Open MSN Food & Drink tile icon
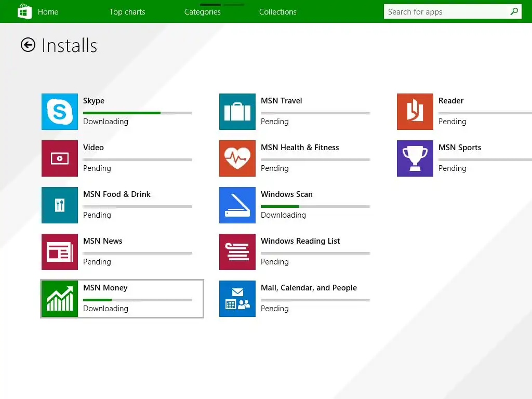Image resolution: width=532 pixels, height=399 pixels. point(60,205)
